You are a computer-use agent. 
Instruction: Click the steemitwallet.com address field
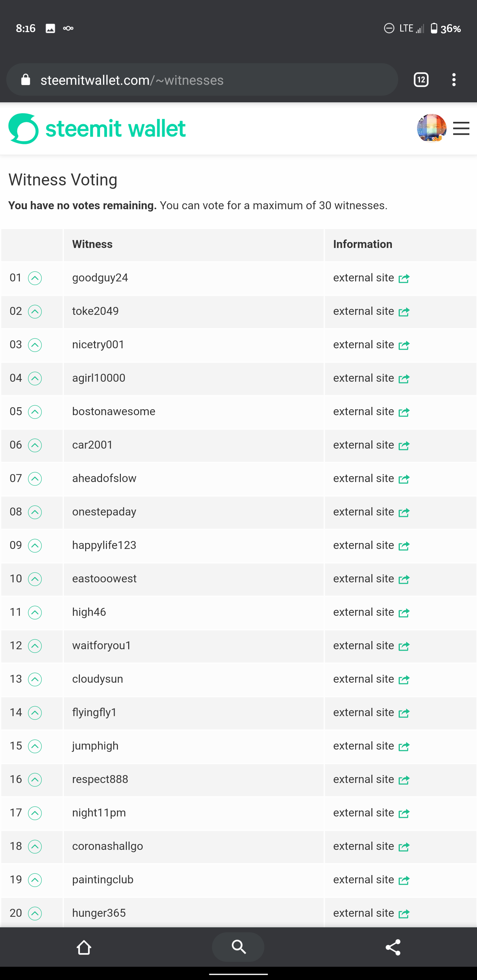coord(202,79)
